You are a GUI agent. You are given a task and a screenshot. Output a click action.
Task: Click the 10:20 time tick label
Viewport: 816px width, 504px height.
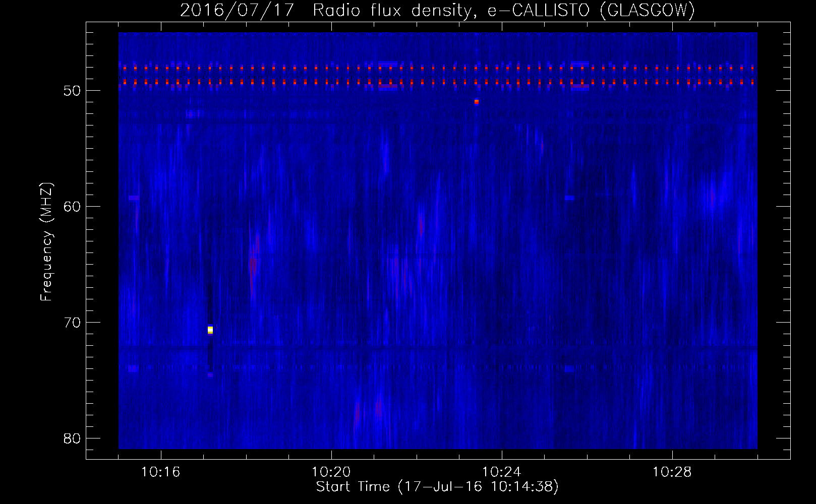point(331,472)
